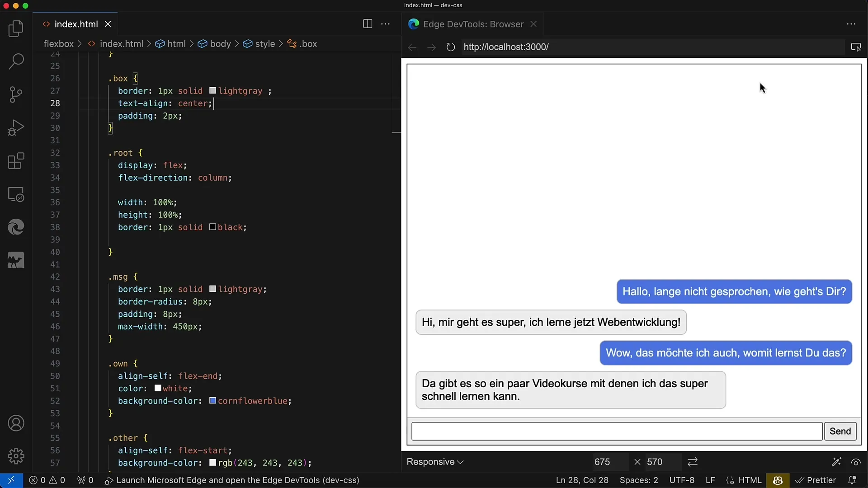Open the image preview extension icon in activity bar

(x=16, y=260)
